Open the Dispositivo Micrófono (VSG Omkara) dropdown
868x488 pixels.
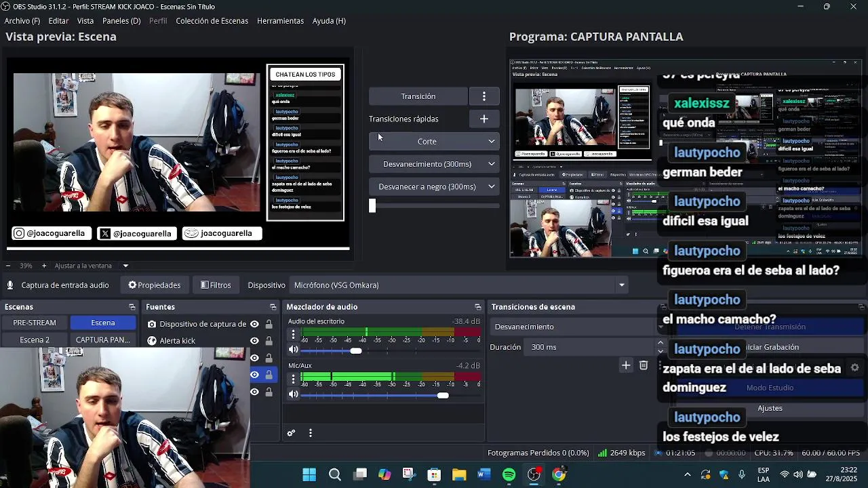[x=459, y=285]
